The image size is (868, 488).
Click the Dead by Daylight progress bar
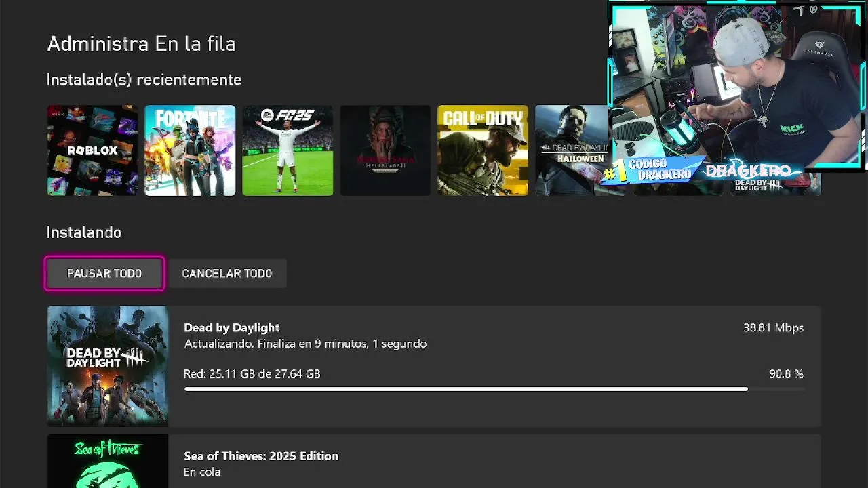pyautogui.click(x=494, y=389)
